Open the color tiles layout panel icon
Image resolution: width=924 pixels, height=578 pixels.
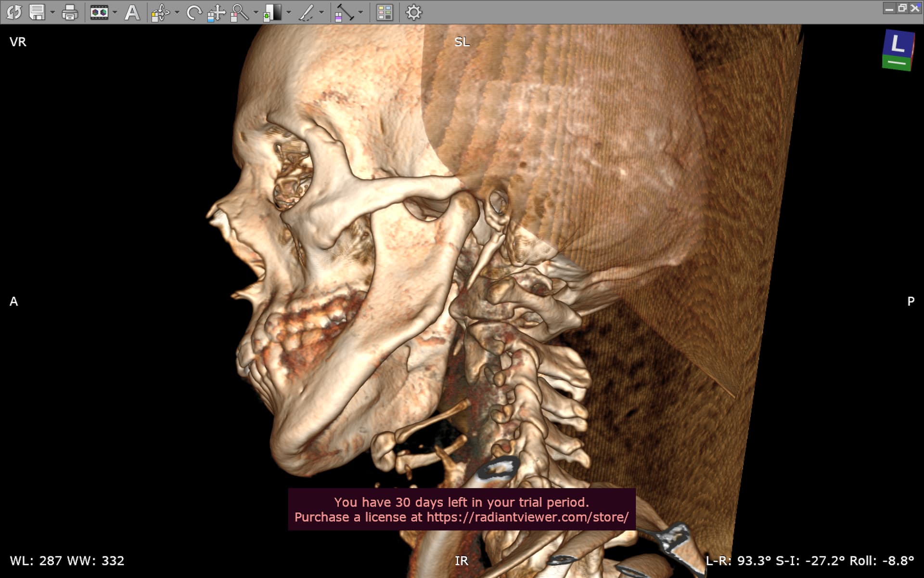pos(385,12)
